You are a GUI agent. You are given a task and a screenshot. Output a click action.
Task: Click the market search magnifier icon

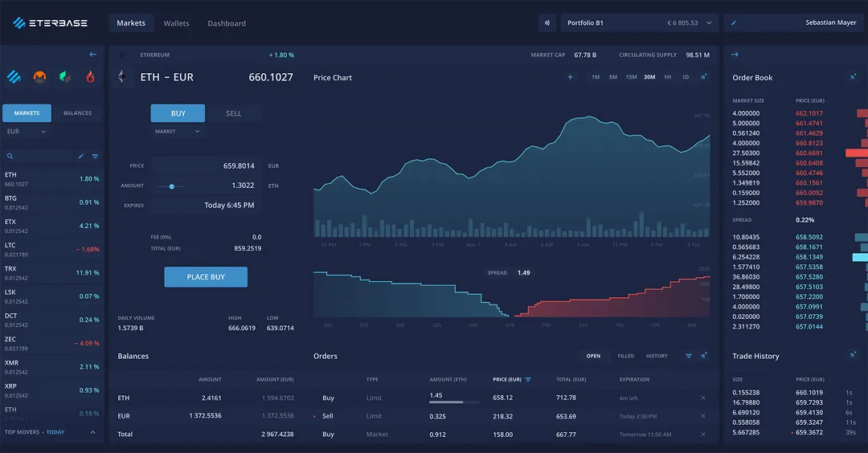[x=10, y=157]
